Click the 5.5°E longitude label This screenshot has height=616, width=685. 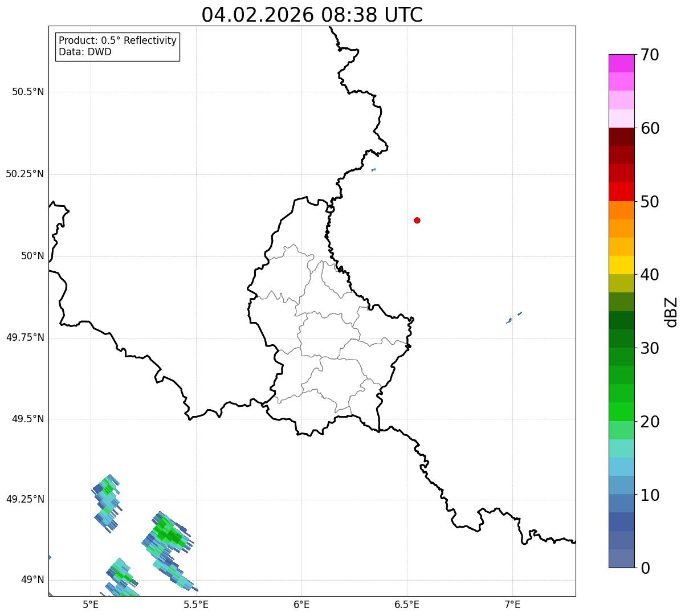point(196,605)
